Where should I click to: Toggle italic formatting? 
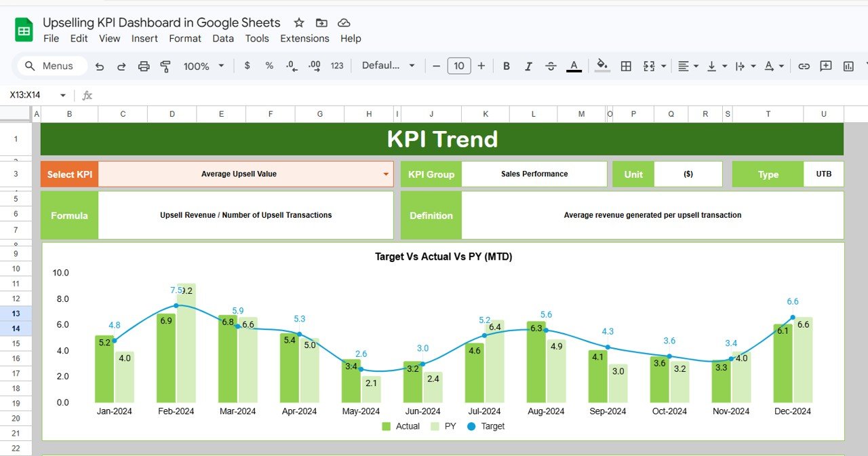click(x=528, y=66)
